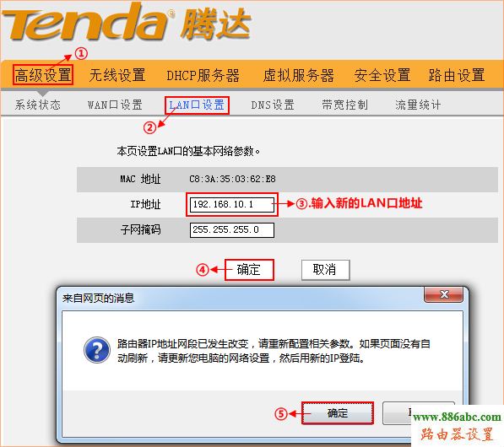Viewport: 504px width, 447px height.
Task: Open the LAN口设置 submenu link
Action: click(197, 105)
